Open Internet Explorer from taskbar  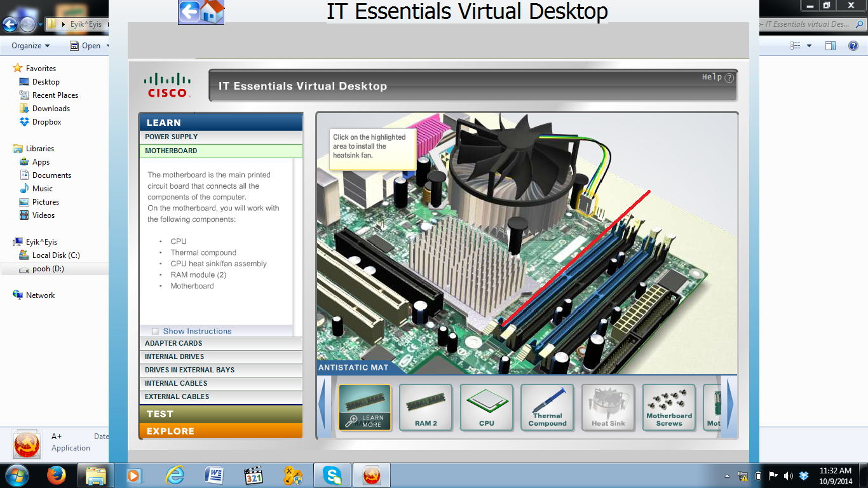[x=174, y=475]
